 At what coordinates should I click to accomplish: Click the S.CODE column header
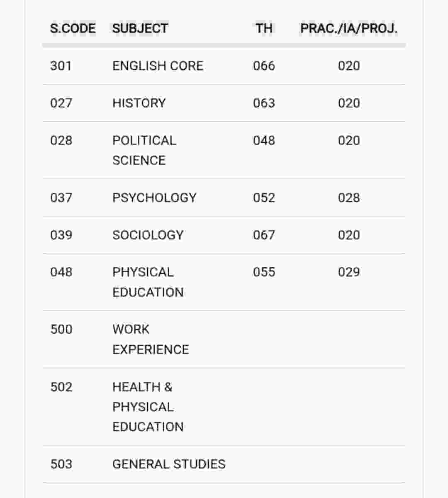73,29
